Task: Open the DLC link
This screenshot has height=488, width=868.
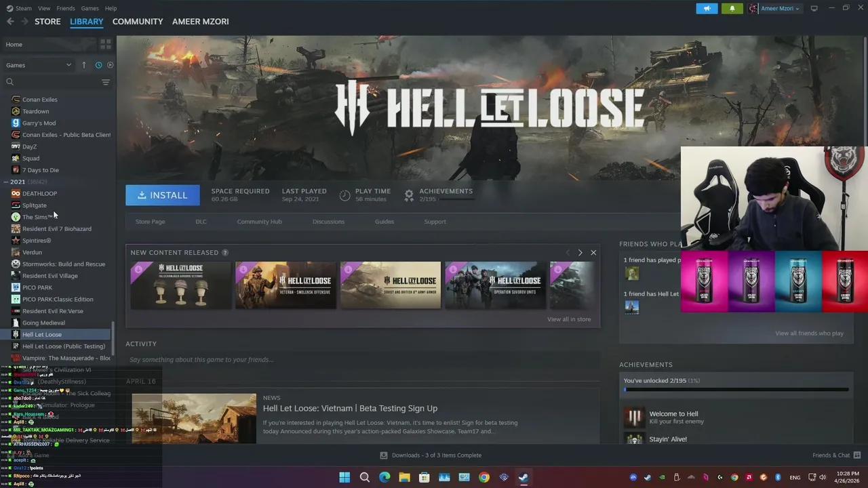Action: (x=201, y=222)
